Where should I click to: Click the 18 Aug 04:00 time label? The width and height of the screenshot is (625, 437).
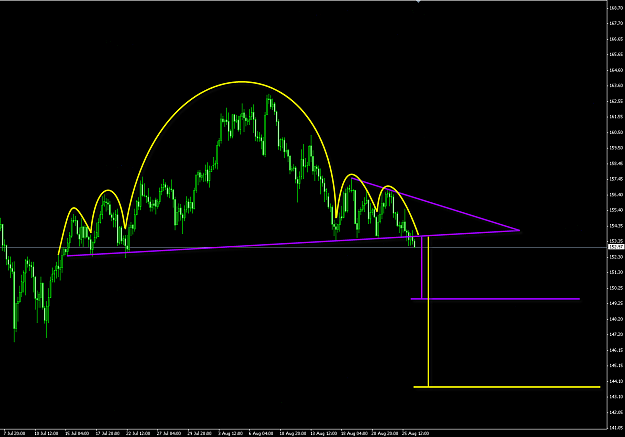[354, 433]
